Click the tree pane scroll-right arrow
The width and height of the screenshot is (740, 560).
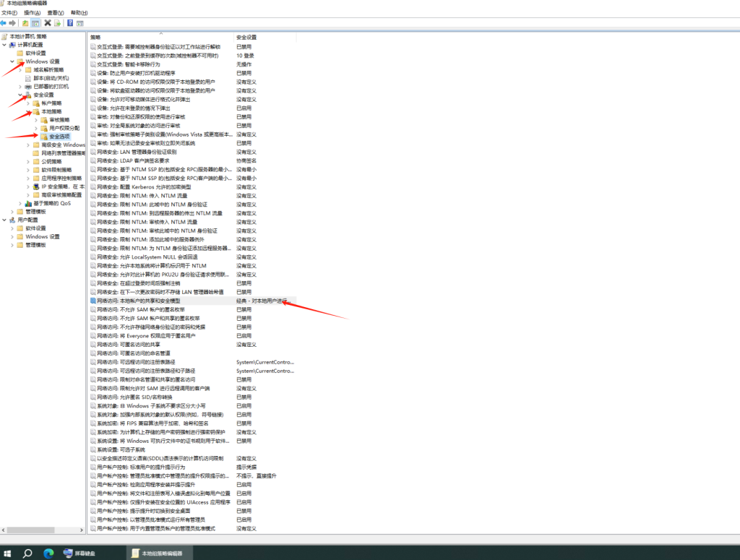click(x=82, y=530)
